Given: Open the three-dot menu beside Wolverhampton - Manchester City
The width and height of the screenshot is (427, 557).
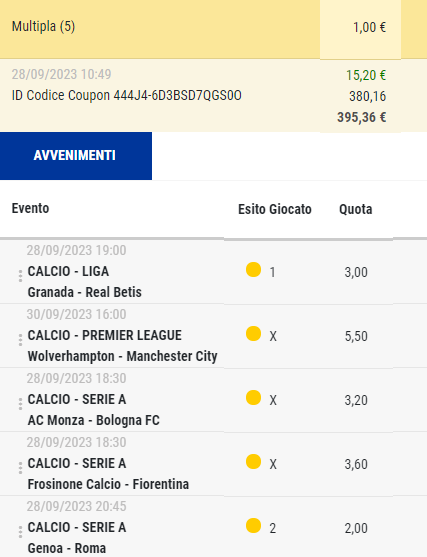Looking at the screenshot, I should pos(20,340).
